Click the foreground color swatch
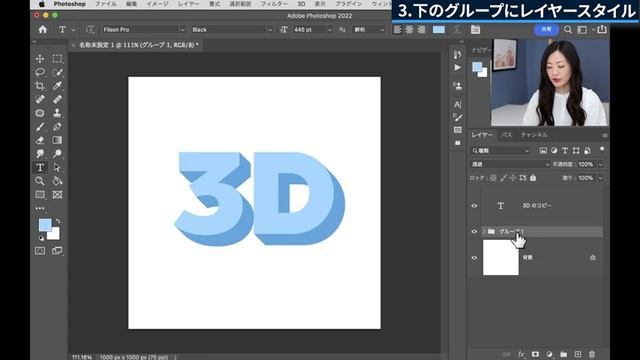Screen dimensions: 640x360 pyautogui.click(x=45, y=225)
